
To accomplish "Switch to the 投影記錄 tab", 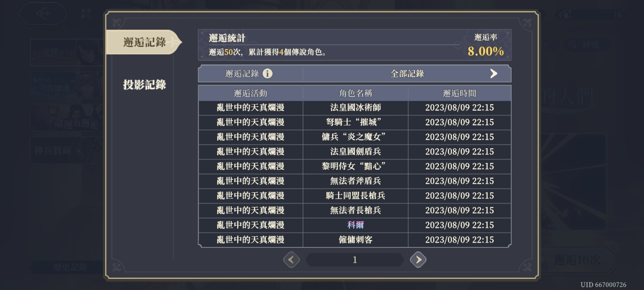I will tap(144, 85).
